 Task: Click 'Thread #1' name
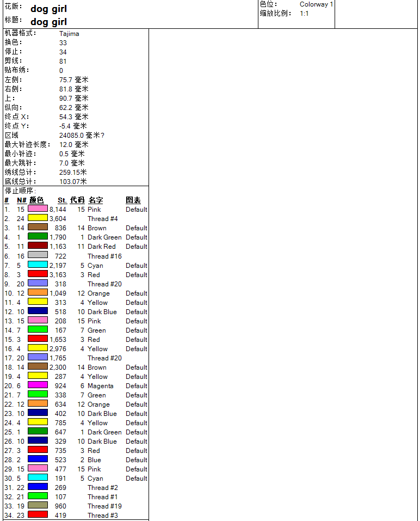click(x=103, y=497)
